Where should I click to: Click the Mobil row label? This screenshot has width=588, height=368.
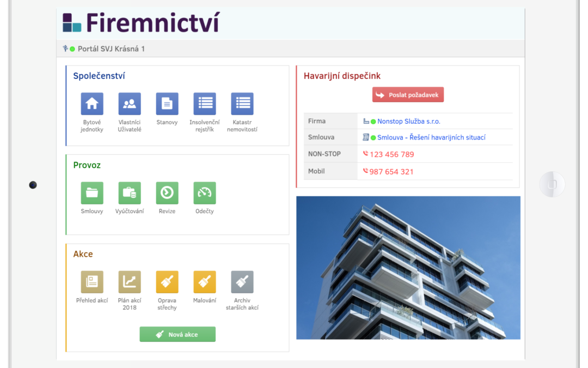tap(316, 171)
